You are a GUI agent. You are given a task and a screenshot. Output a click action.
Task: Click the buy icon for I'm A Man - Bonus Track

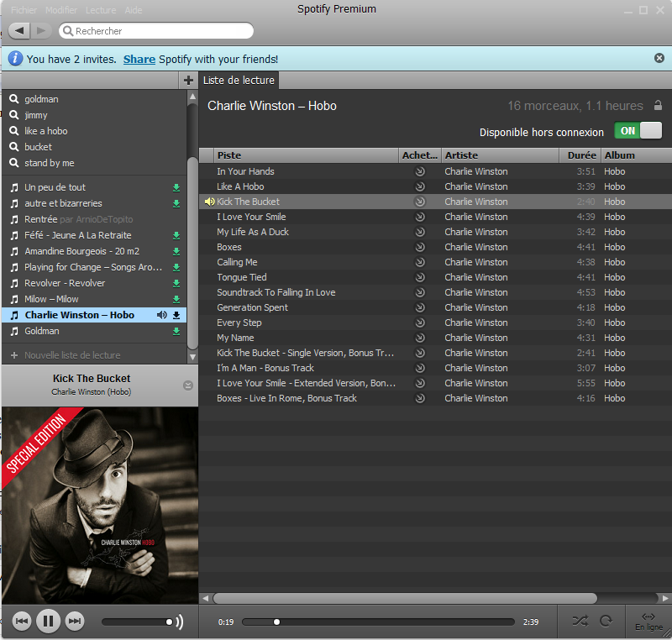420,368
